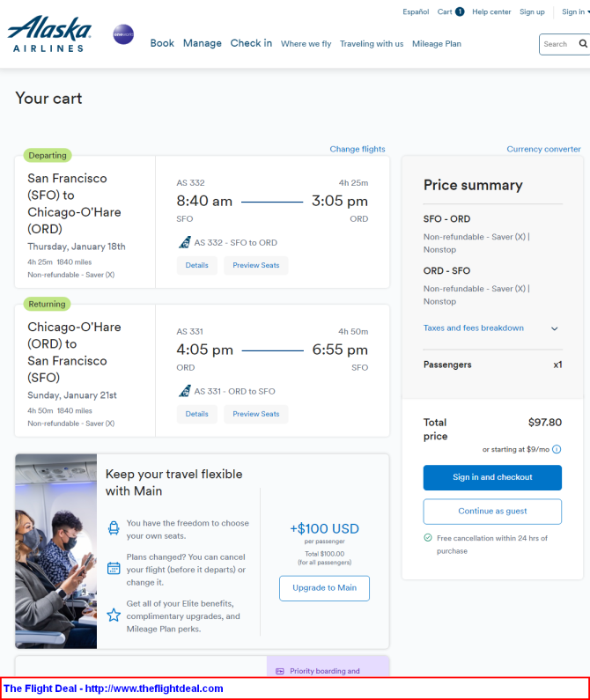The width and height of the screenshot is (590, 700).
Task: Click the Search input field
Action: coord(558,44)
